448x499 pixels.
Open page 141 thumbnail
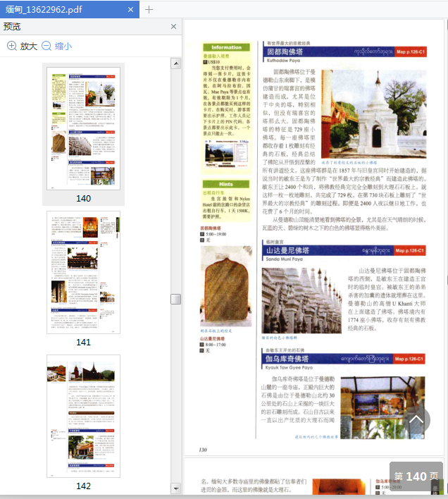[x=83, y=272]
